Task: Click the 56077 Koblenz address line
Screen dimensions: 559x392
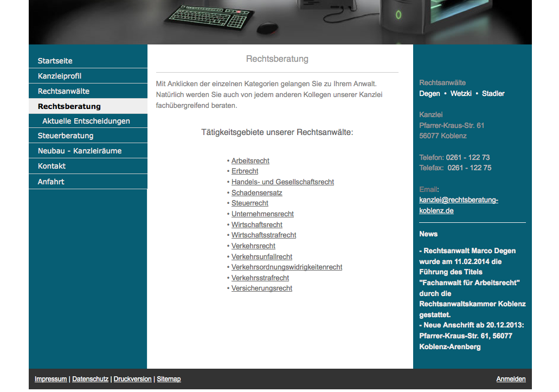Action: 443,136
